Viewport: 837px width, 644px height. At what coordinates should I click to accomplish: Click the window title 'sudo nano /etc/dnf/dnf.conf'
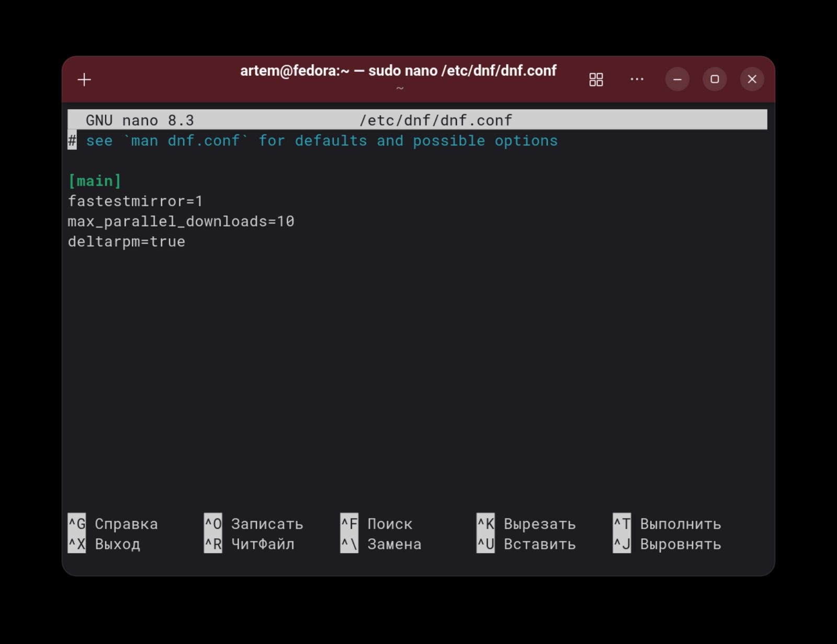[x=398, y=71]
